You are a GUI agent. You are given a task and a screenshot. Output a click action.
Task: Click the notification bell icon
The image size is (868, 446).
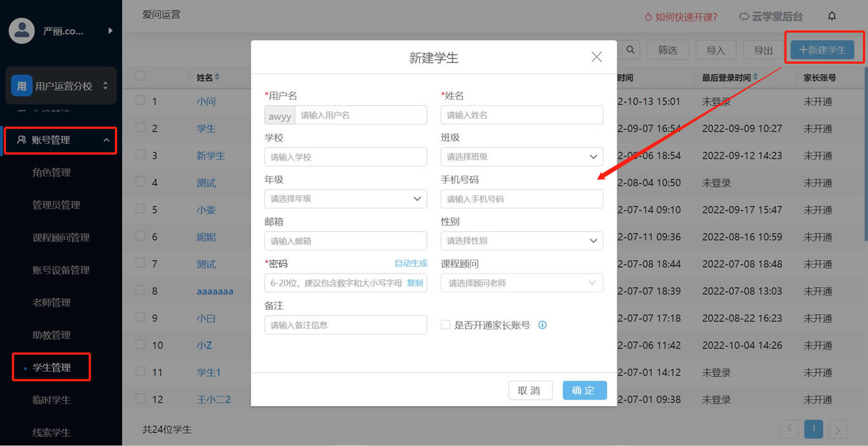(832, 16)
